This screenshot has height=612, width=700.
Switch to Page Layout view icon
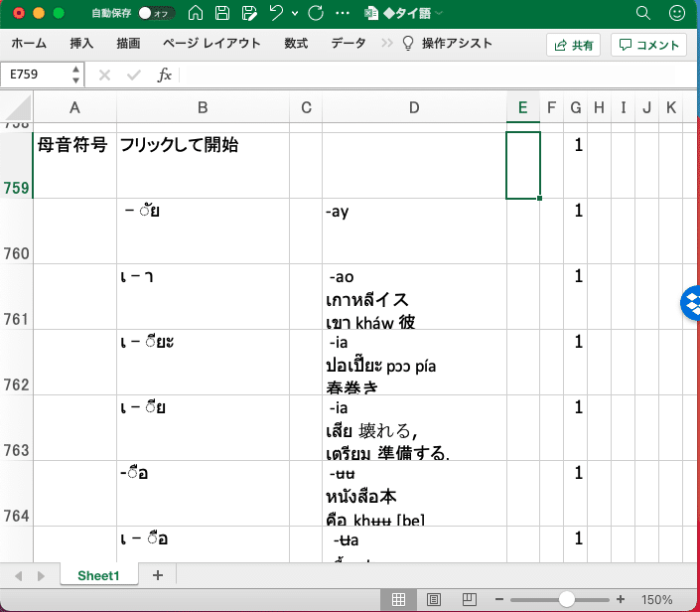pyautogui.click(x=434, y=599)
